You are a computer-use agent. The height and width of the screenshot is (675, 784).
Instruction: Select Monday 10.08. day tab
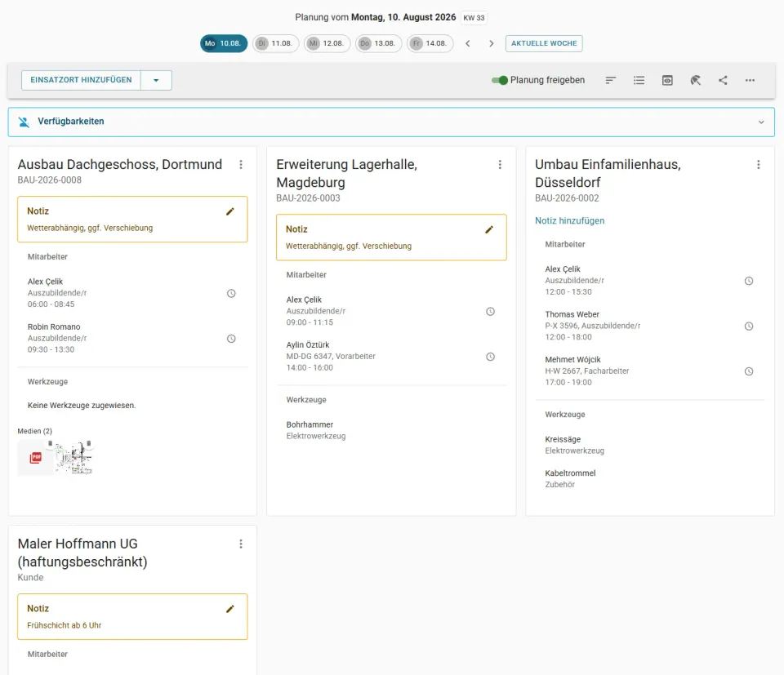224,43
